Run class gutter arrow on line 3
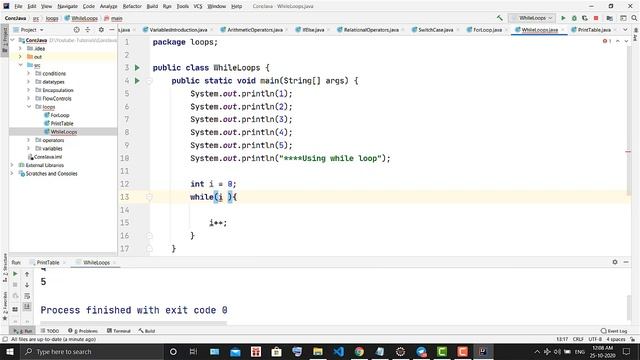Screen dimensions: 640x360 click(x=137, y=67)
